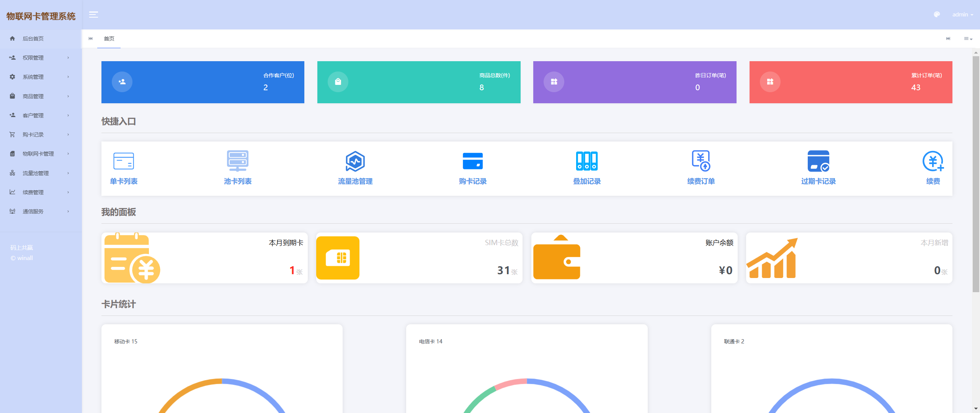980x413 pixels.
Task: Open the admin user dropdown
Action: tap(962, 15)
